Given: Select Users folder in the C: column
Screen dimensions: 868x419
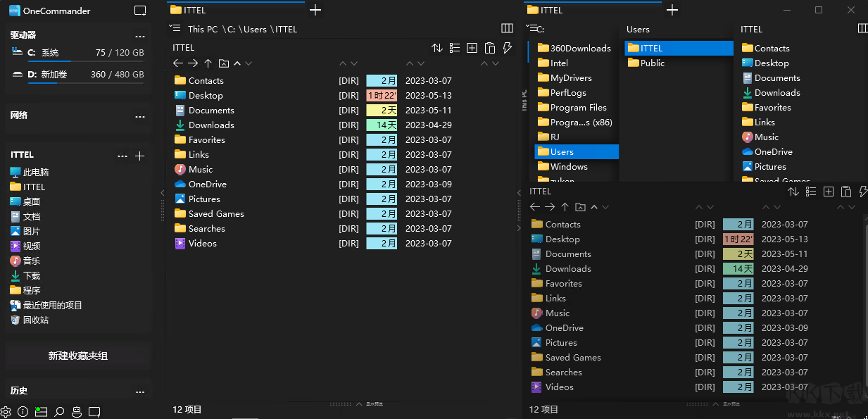Looking at the screenshot, I should (577, 151).
